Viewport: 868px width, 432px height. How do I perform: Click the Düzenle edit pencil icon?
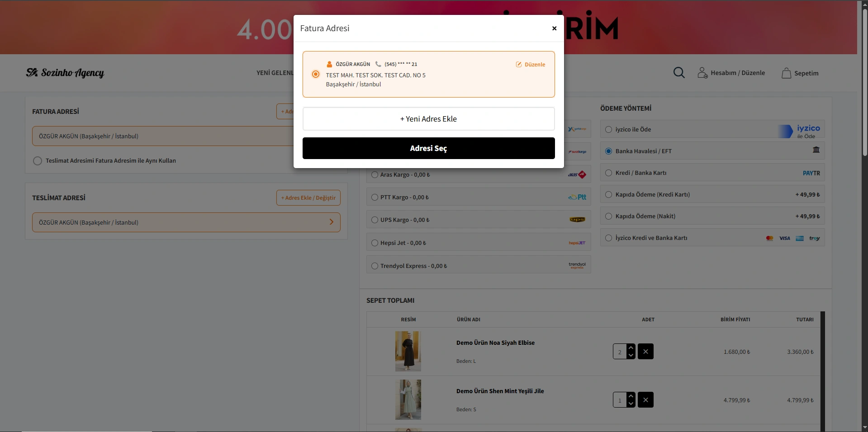tap(519, 65)
